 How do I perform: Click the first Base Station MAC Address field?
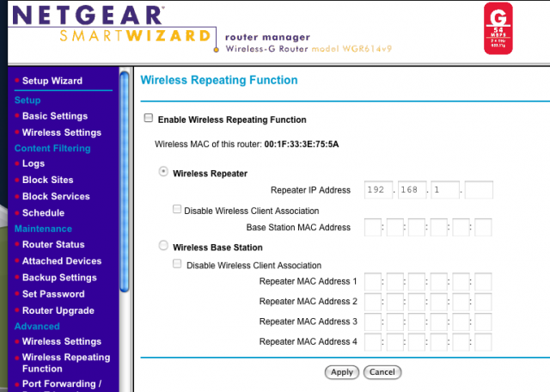pos(373,228)
